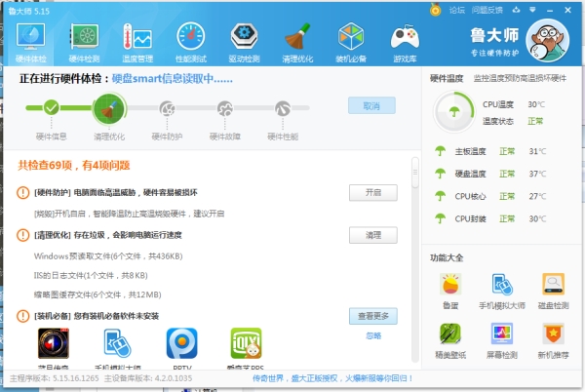Open the 温度管理 temperature management section

(x=136, y=43)
